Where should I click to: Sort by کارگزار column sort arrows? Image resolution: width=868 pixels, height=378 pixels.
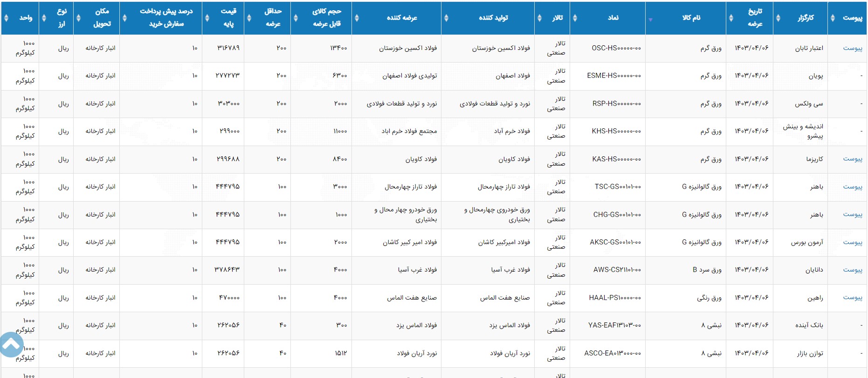(x=778, y=18)
